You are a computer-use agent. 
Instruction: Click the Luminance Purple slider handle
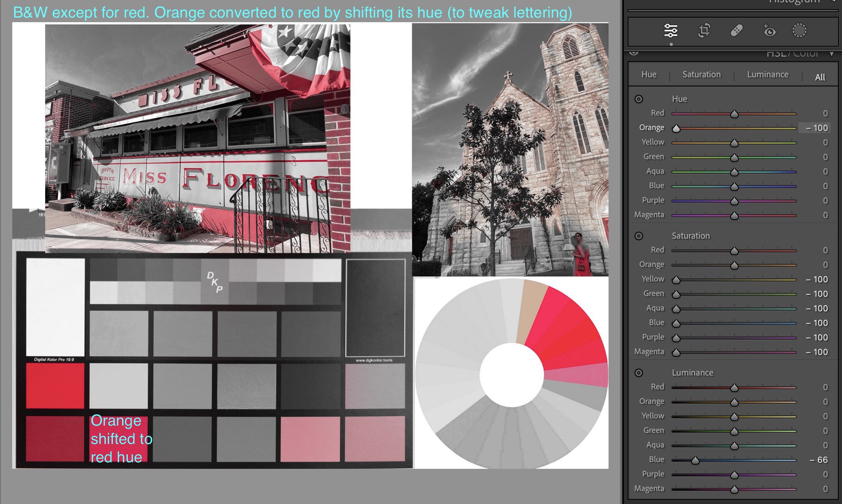pos(734,475)
